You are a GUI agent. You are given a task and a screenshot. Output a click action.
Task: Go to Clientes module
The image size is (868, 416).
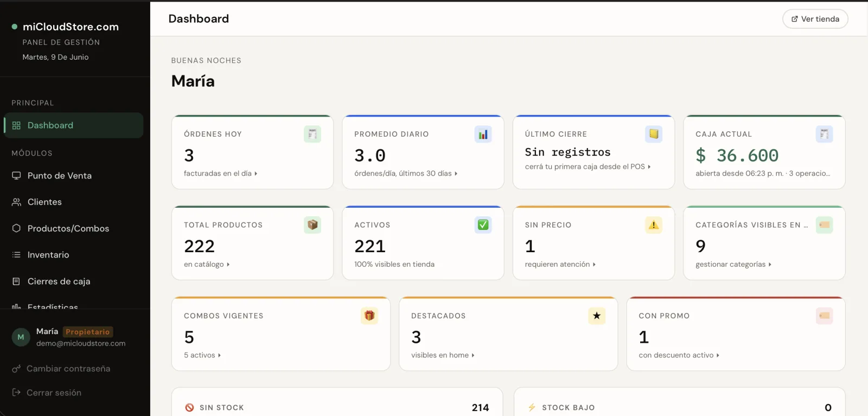tap(74, 202)
